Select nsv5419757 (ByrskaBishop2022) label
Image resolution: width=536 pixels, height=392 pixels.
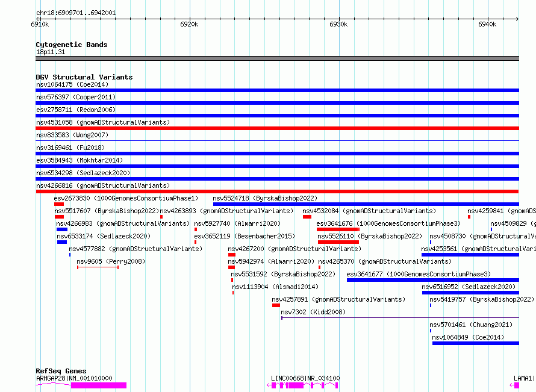482,299
